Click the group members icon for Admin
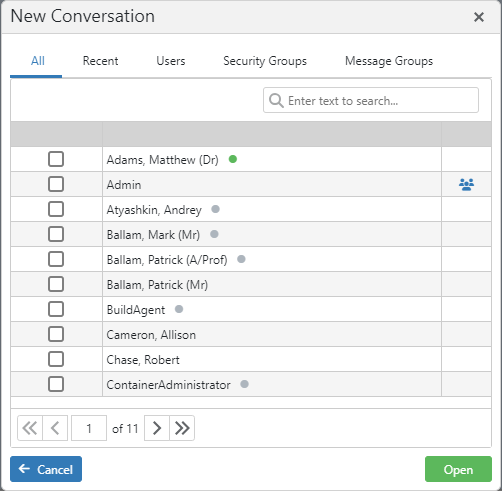The width and height of the screenshot is (502, 491). (466, 184)
